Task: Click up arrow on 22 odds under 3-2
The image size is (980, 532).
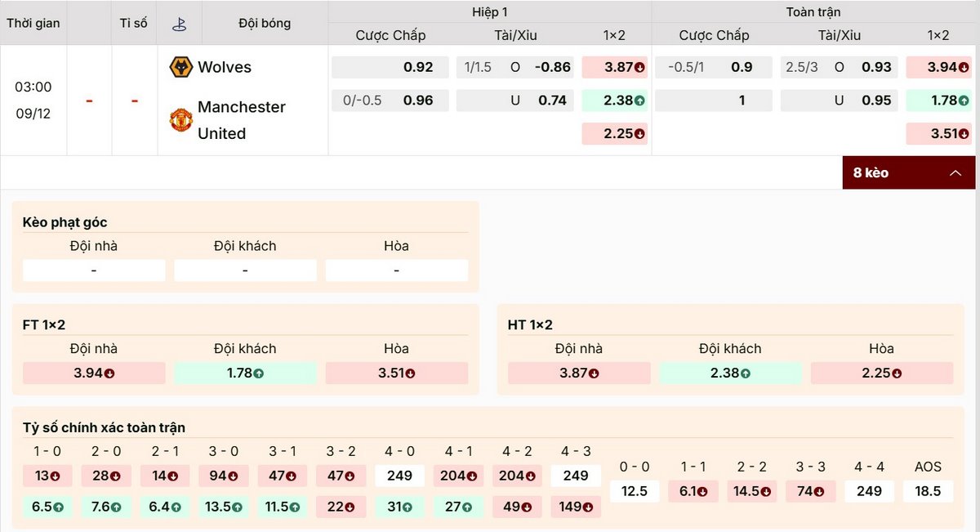Action: (x=350, y=507)
